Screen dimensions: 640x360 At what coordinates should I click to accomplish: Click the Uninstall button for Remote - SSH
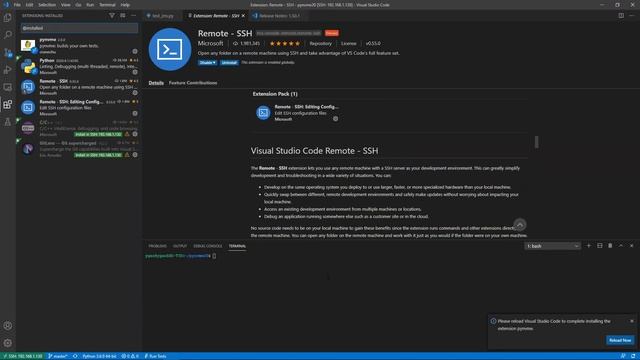pos(229,62)
